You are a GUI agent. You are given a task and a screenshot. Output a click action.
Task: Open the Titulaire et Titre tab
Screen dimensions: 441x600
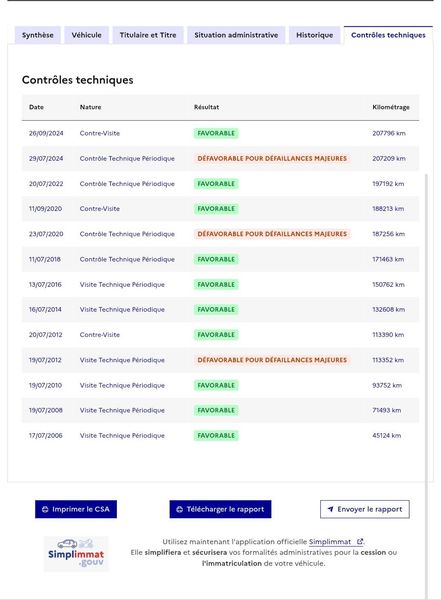[148, 35]
